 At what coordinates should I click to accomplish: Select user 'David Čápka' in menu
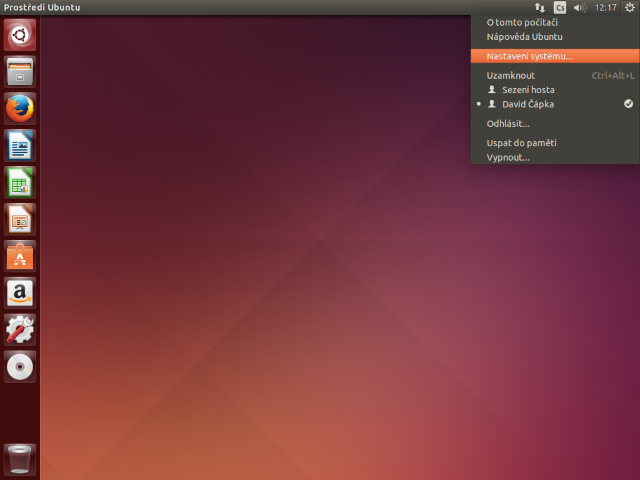pyautogui.click(x=555, y=104)
